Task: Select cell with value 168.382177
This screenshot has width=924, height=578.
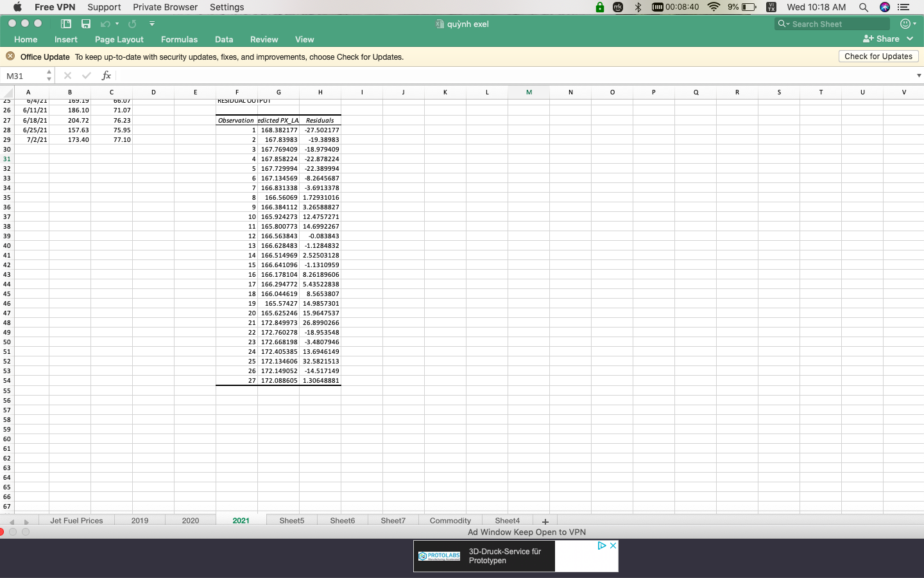Action: 278,130
